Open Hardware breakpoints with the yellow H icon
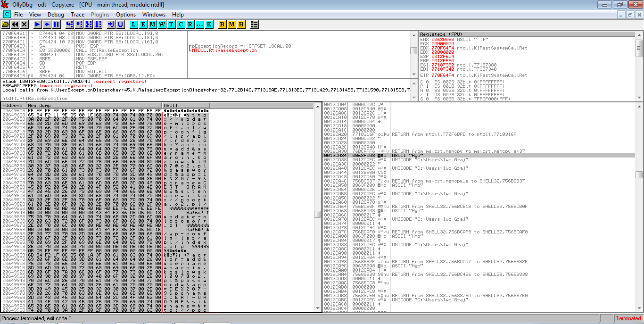The width and height of the screenshot is (644, 324). [241, 24]
